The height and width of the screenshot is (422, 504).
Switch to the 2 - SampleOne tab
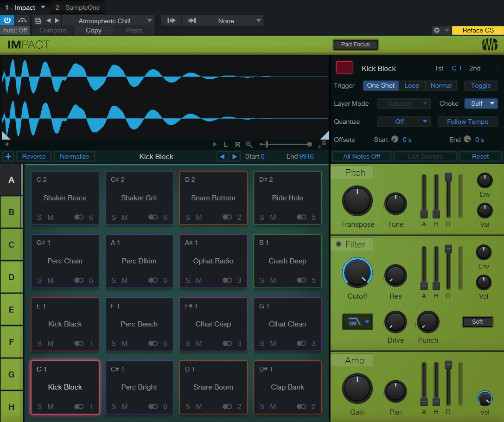[77, 7]
